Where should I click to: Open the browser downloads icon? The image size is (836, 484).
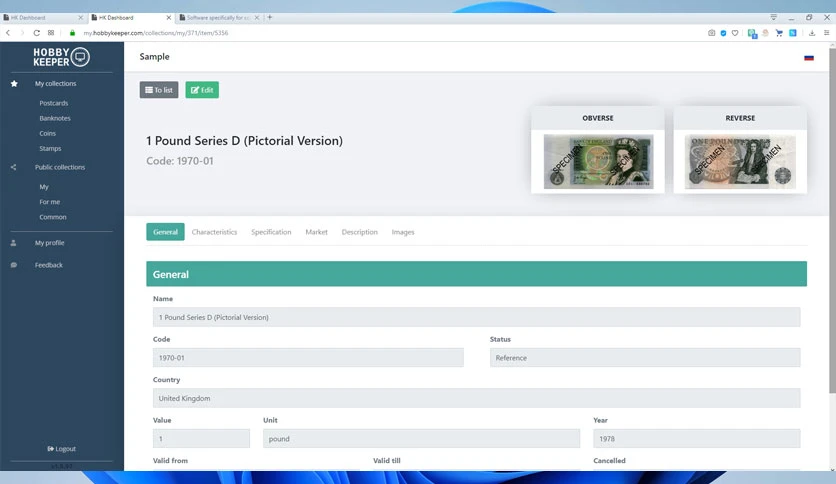click(811, 33)
